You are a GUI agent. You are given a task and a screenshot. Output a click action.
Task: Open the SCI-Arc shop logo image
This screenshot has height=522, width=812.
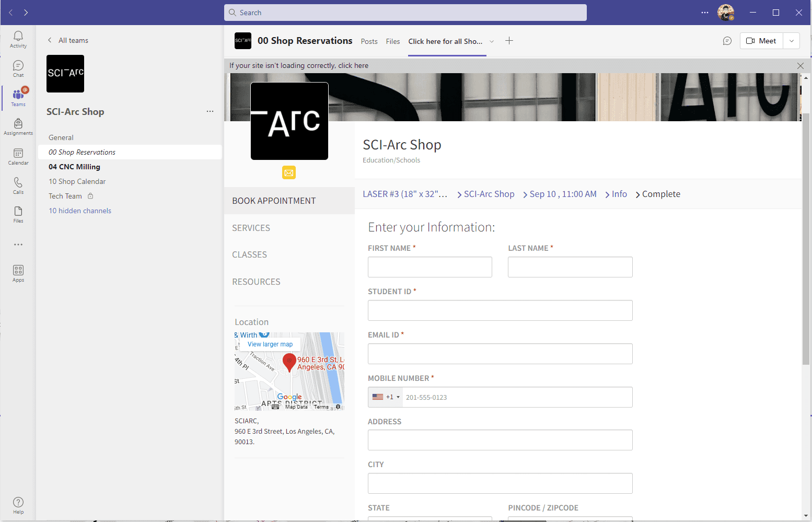pos(289,121)
